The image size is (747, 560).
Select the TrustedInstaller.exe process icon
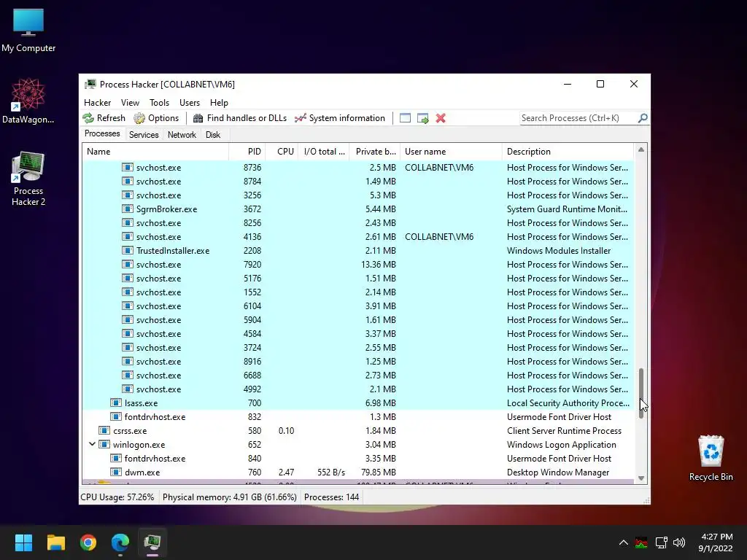(127, 251)
